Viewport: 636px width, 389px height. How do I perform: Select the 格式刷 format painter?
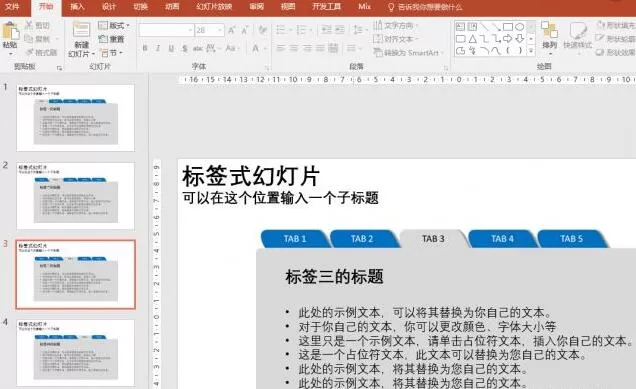41,52
